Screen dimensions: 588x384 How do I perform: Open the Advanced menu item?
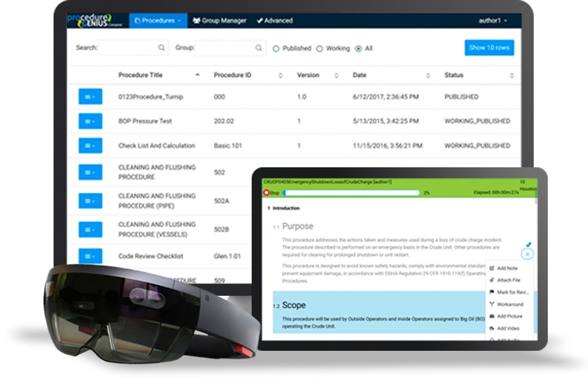coord(275,20)
